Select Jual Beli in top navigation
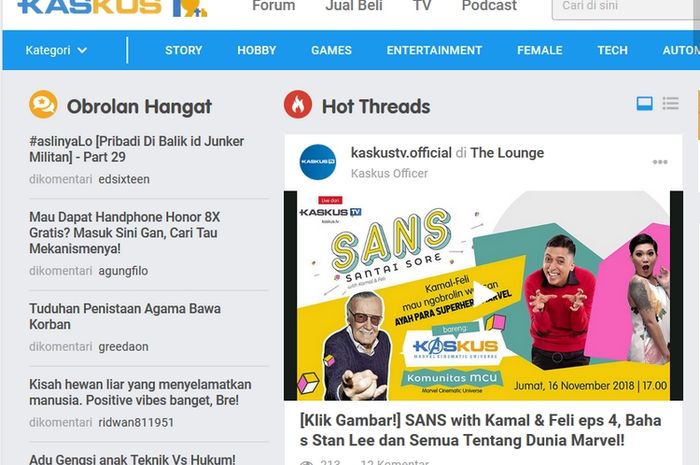The width and height of the screenshot is (700, 465). (354, 6)
